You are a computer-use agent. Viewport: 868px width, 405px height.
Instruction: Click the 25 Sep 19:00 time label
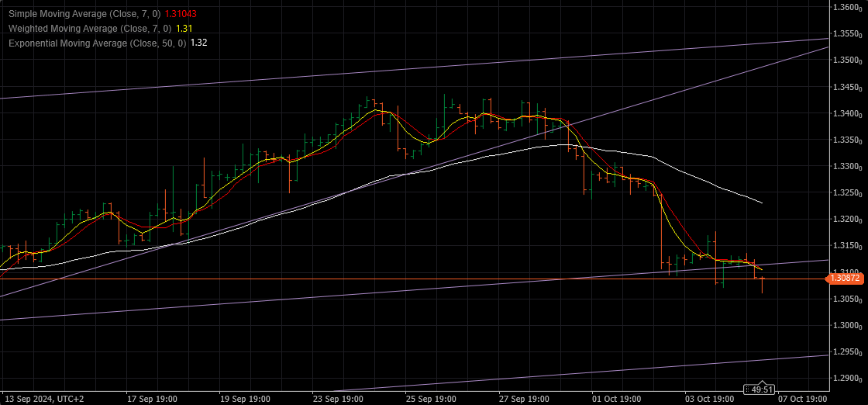click(432, 399)
